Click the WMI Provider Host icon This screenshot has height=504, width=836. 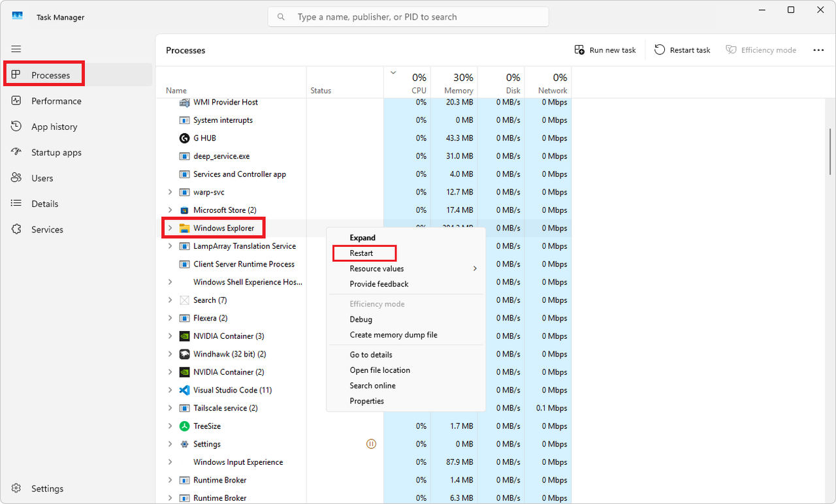pos(184,102)
